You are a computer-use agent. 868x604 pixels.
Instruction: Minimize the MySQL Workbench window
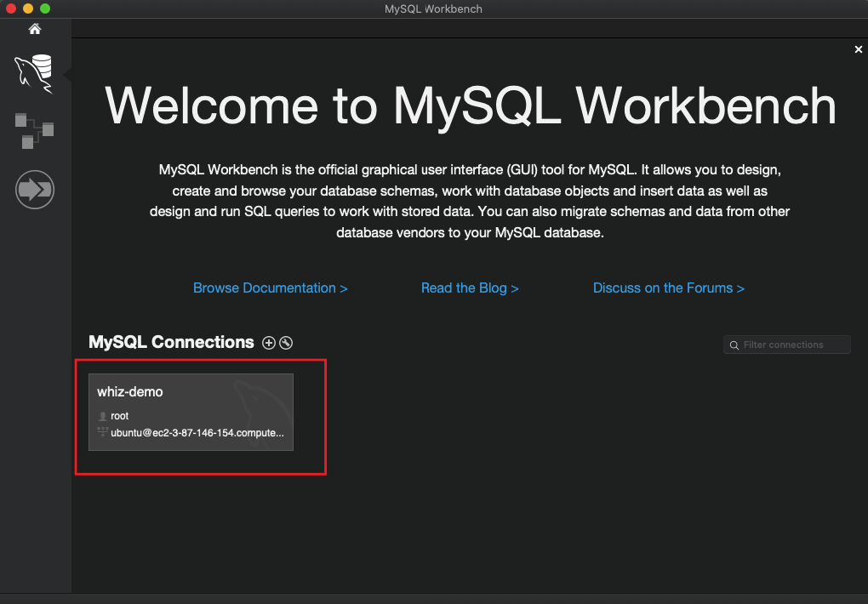coord(28,9)
